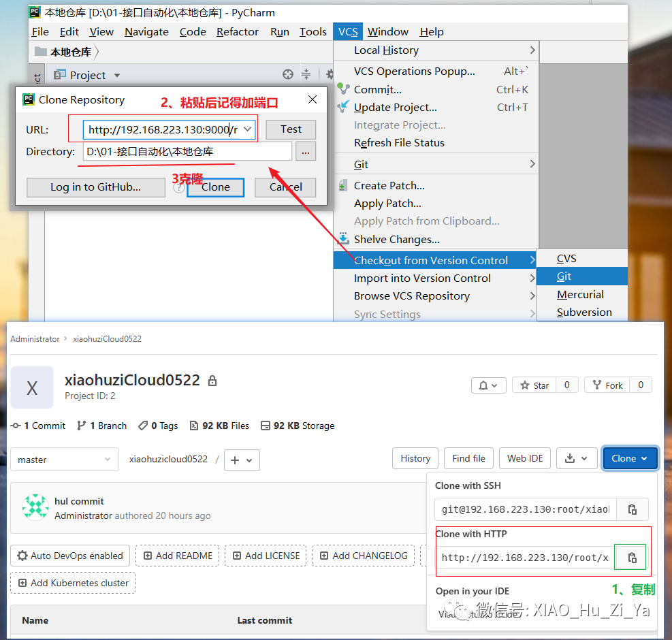Open the plus add-file dropdown
Image resolution: width=672 pixels, height=640 pixels.
coord(242,460)
